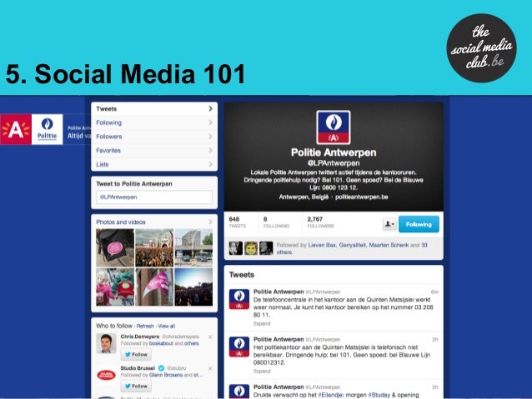Open the street with building photo
532x399 pixels.
[x=193, y=247]
